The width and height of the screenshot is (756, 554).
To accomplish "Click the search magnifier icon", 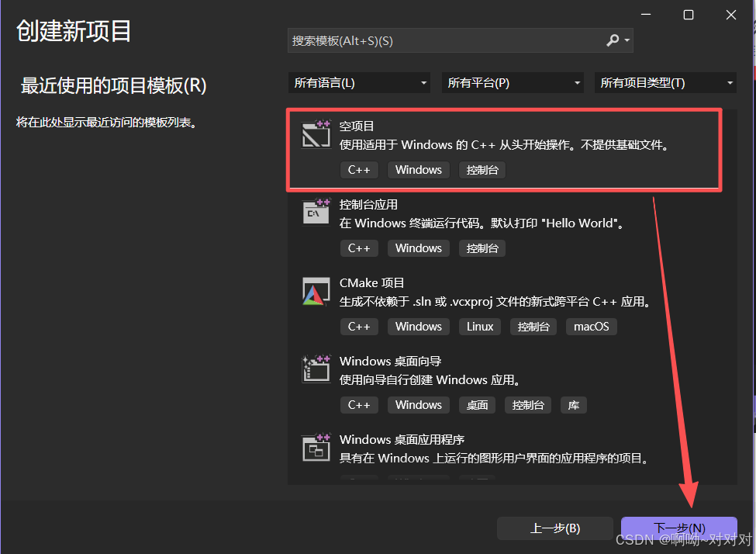I will click(613, 40).
